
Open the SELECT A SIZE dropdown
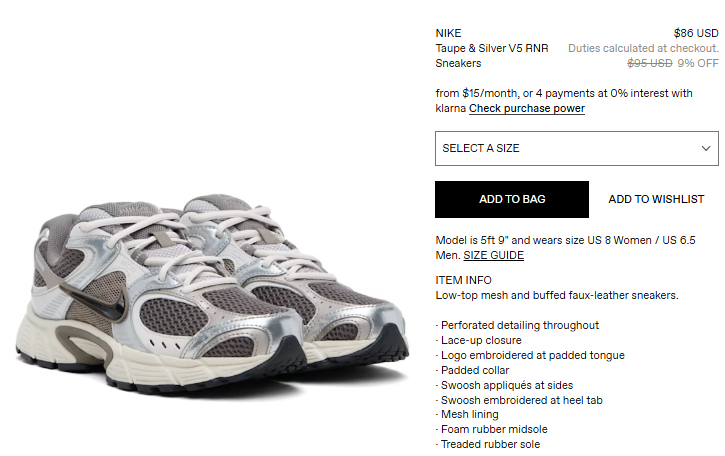coord(577,148)
